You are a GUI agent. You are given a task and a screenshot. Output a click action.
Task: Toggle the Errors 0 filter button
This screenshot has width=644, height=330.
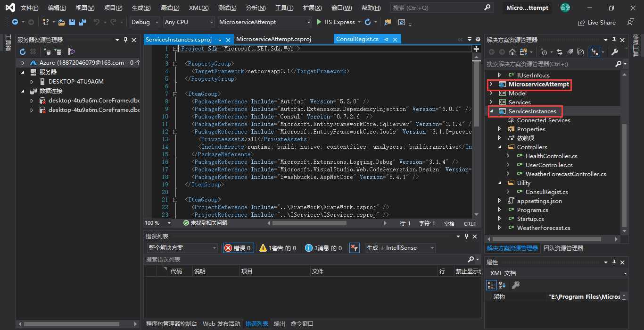(x=238, y=248)
